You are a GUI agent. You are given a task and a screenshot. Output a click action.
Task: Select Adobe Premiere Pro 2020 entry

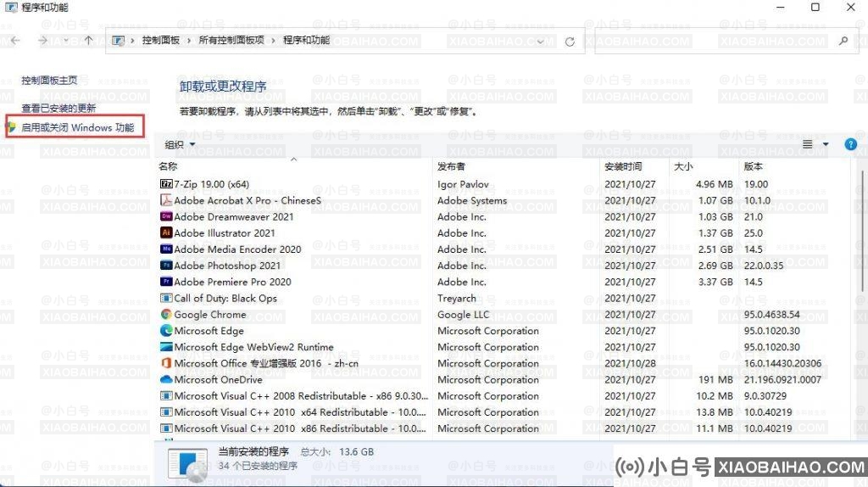point(232,282)
